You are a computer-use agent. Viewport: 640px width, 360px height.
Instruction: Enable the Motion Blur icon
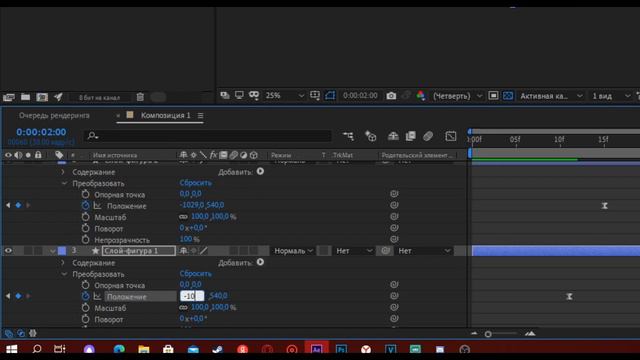(x=428, y=136)
